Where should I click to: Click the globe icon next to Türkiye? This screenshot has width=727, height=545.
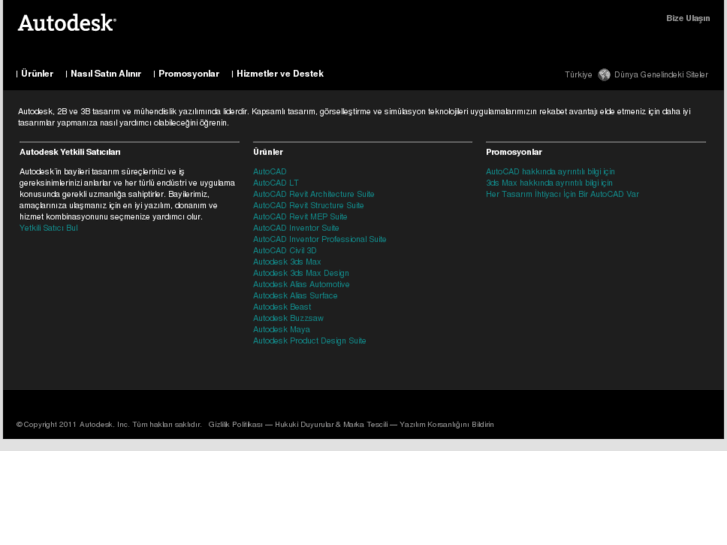[x=604, y=75]
